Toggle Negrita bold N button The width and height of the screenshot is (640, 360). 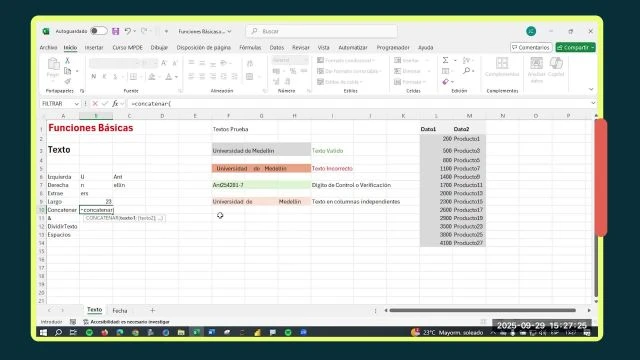pos(93,76)
